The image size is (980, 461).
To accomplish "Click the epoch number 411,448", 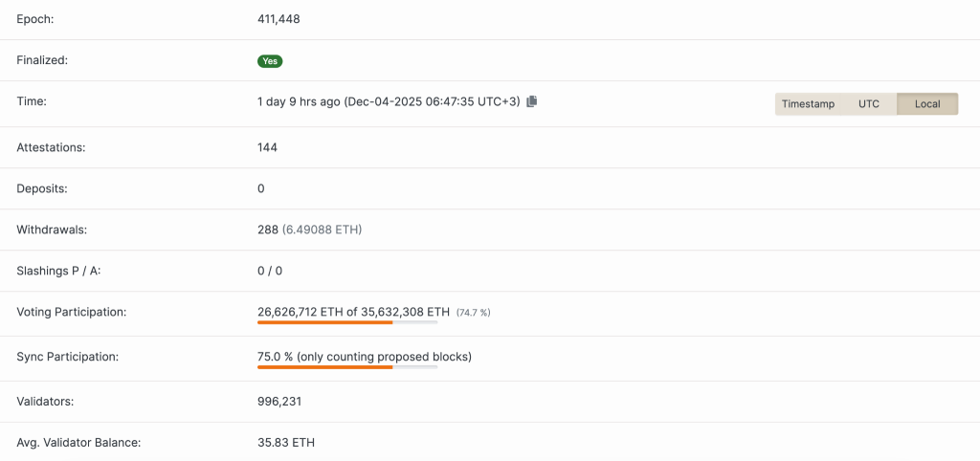I will (x=278, y=19).
